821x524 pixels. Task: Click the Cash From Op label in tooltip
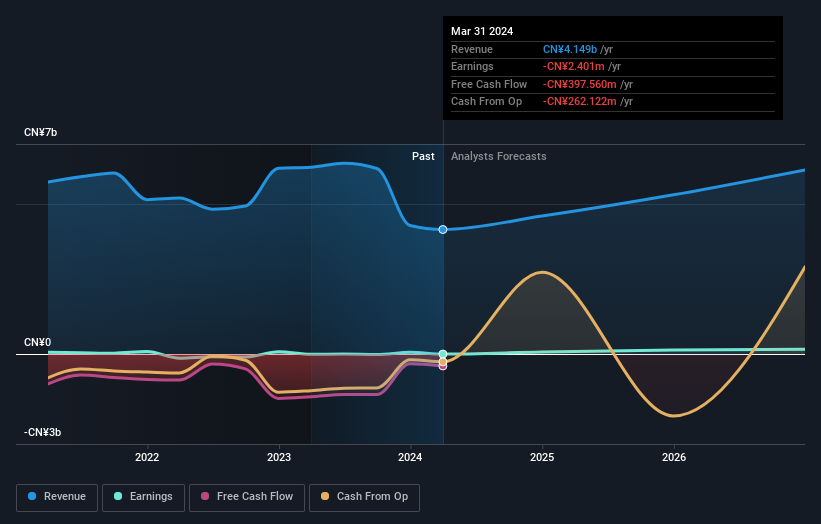pyautogui.click(x=486, y=102)
